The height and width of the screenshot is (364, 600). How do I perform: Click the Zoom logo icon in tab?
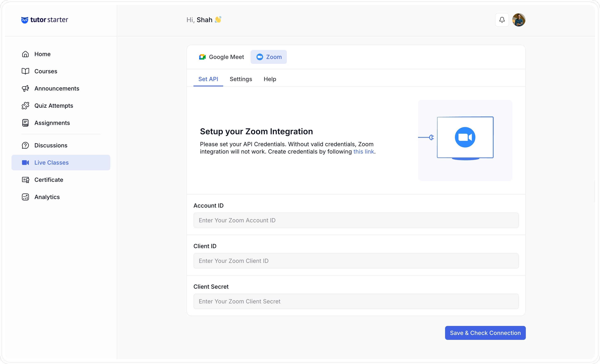(x=260, y=57)
